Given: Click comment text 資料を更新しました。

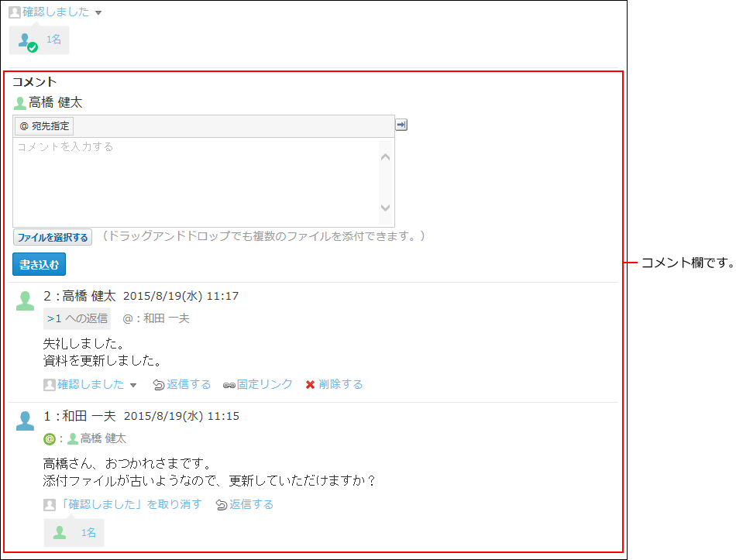Looking at the screenshot, I should [102, 360].
